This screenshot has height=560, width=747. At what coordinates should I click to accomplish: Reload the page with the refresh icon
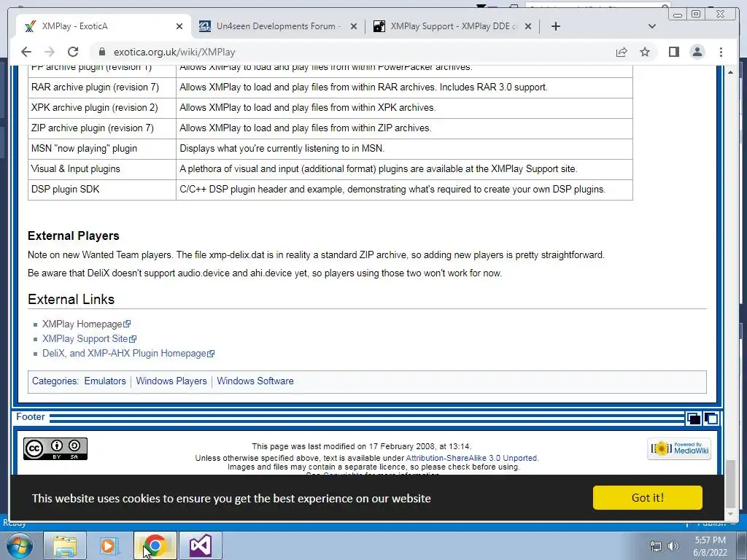point(73,52)
